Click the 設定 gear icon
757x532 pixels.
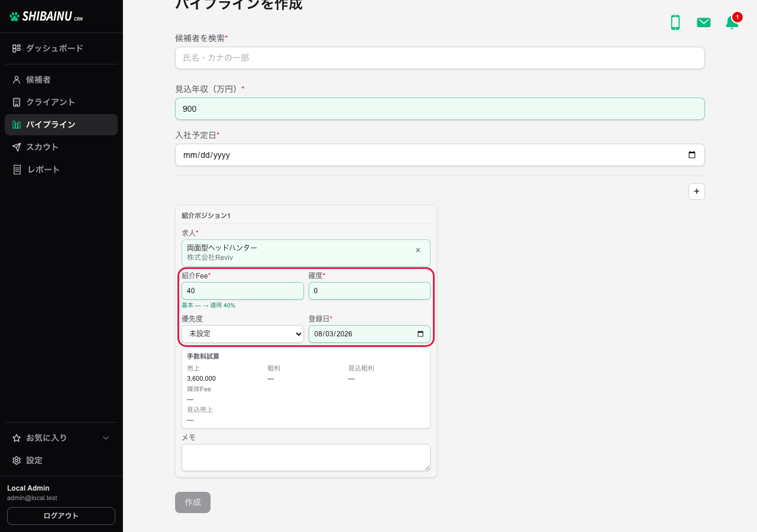[17, 460]
